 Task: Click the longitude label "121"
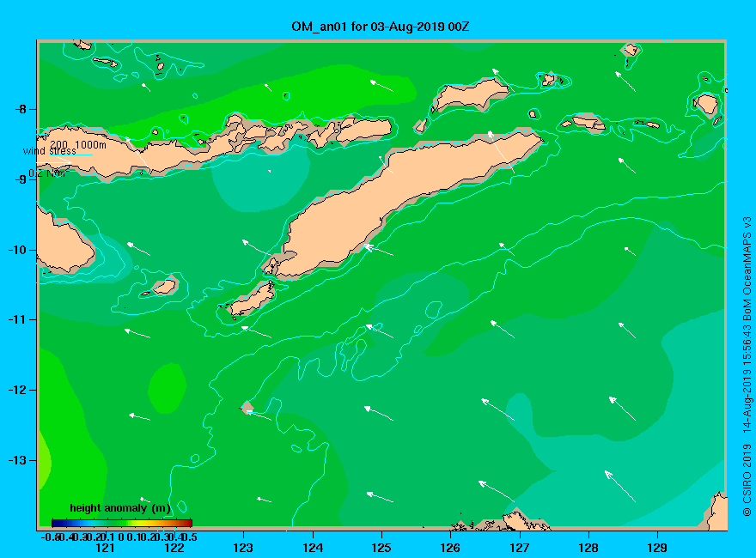tap(106, 548)
